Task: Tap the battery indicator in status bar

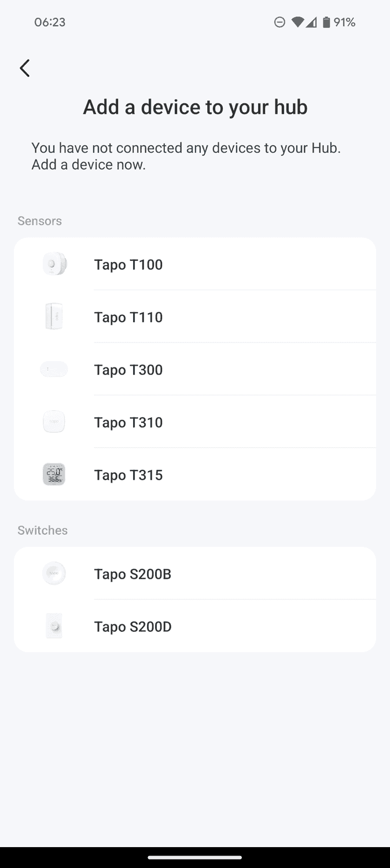Action: [326, 23]
